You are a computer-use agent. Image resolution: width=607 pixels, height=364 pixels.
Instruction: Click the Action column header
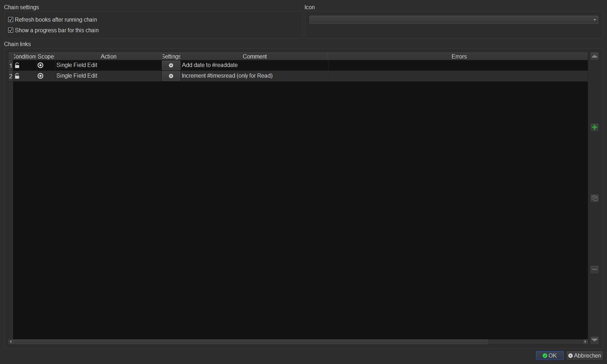108,56
